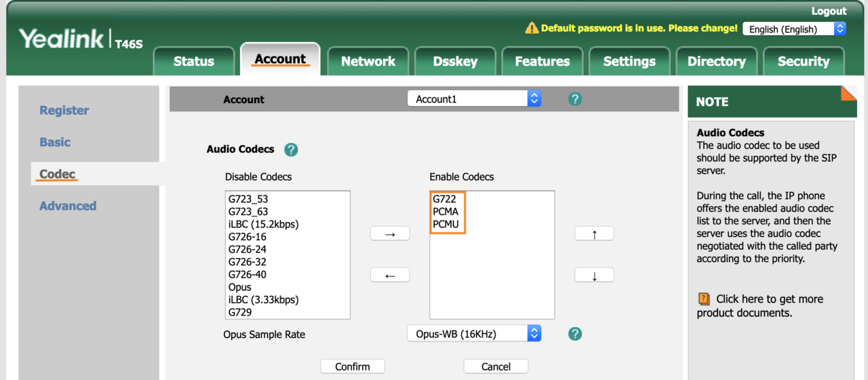Click the right arrow to enable codec
868x380 pixels.
390,233
